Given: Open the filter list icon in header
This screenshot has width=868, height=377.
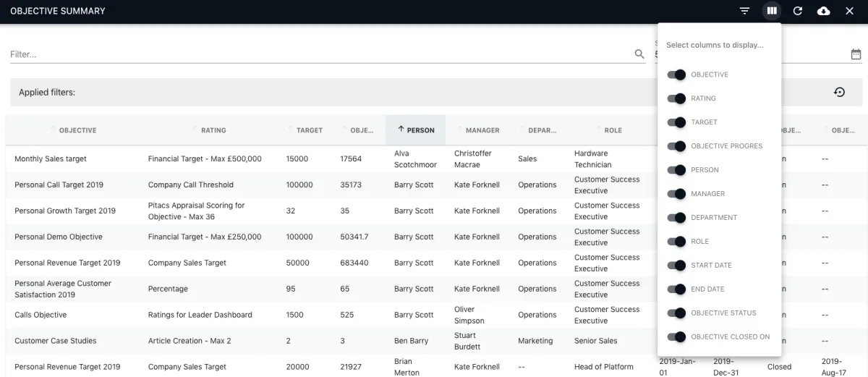Looking at the screenshot, I should (x=745, y=11).
